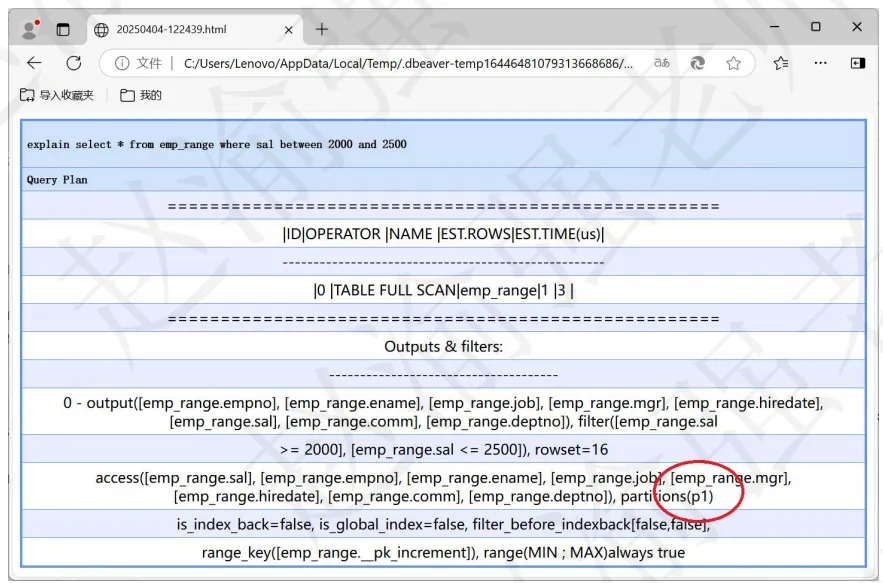Add this page to favorites star
This screenshot has width=883, height=583.
click(x=733, y=63)
